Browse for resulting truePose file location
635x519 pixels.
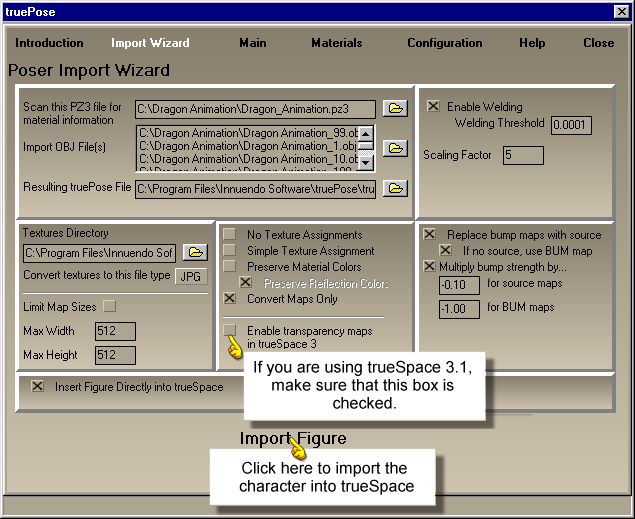coord(395,188)
